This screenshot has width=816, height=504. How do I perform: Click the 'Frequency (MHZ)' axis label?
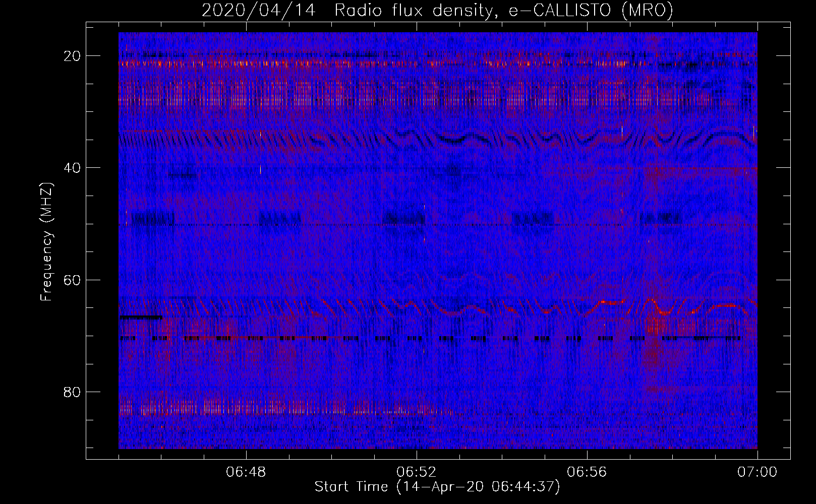coord(46,242)
